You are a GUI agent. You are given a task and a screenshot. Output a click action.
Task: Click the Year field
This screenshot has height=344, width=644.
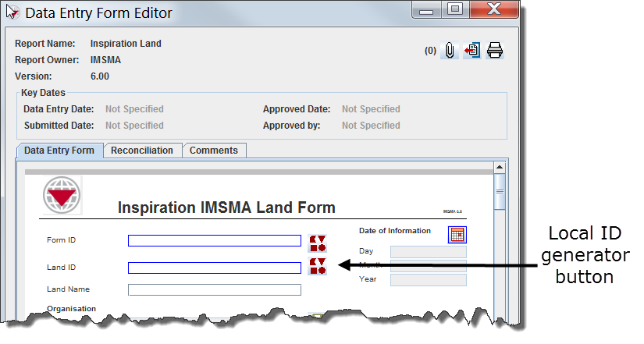click(428, 280)
